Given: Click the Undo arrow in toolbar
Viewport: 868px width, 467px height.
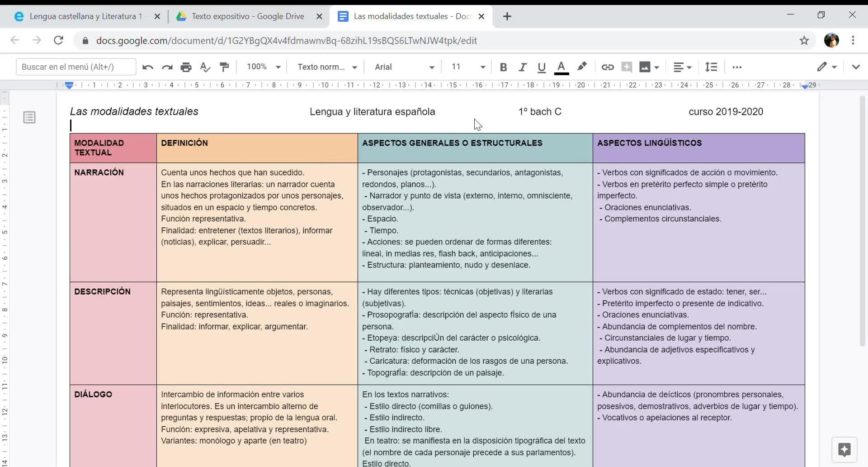Looking at the screenshot, I should pyautogui.click(x=147, y=67).
